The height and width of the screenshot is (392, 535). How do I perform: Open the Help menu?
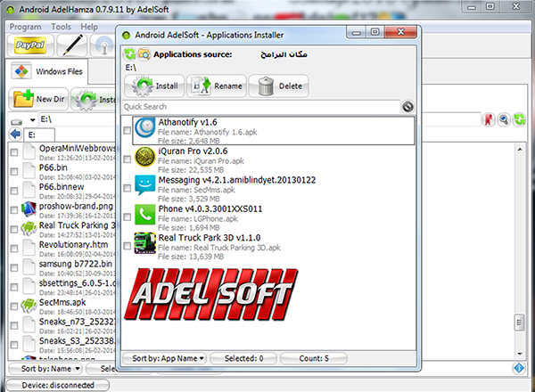[89, 27]
